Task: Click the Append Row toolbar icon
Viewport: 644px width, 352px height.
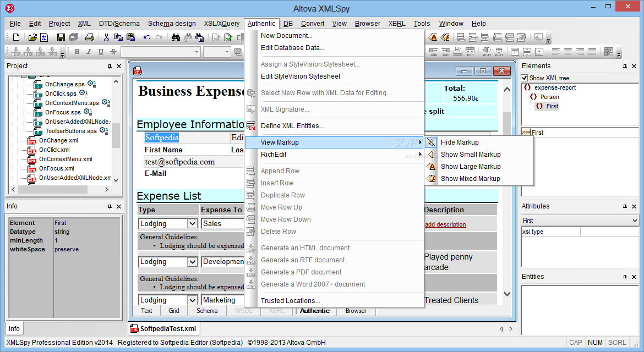Action: click(x=461, y=37)
